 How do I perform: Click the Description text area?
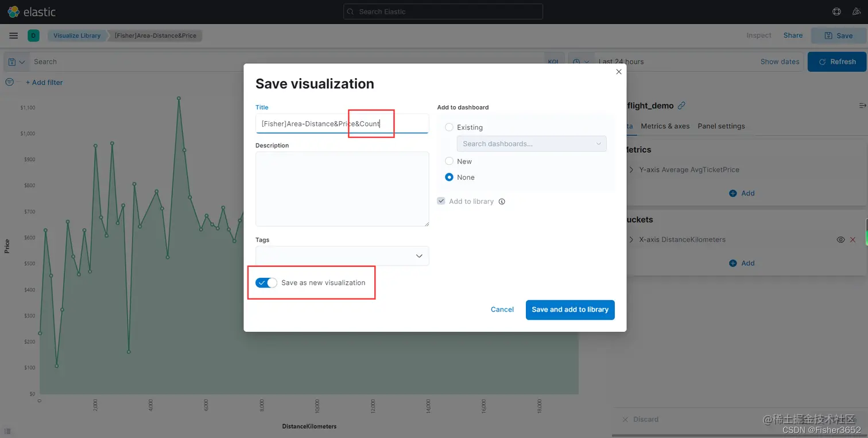pyautogui.click(x=342, y=189)
